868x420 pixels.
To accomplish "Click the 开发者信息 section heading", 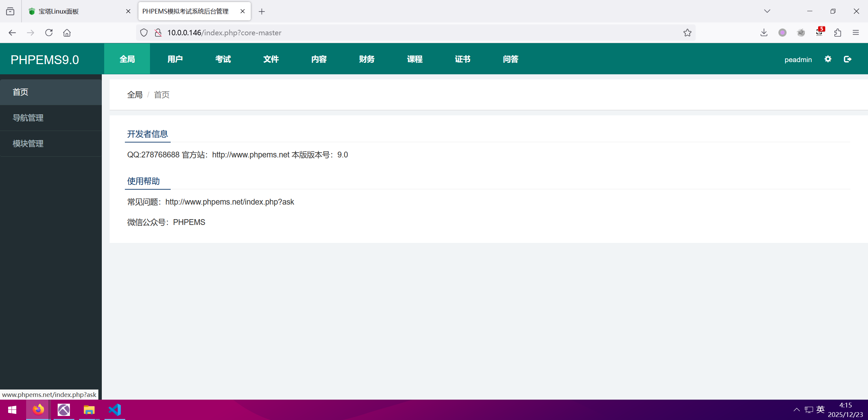I will (x=148, y=134).
